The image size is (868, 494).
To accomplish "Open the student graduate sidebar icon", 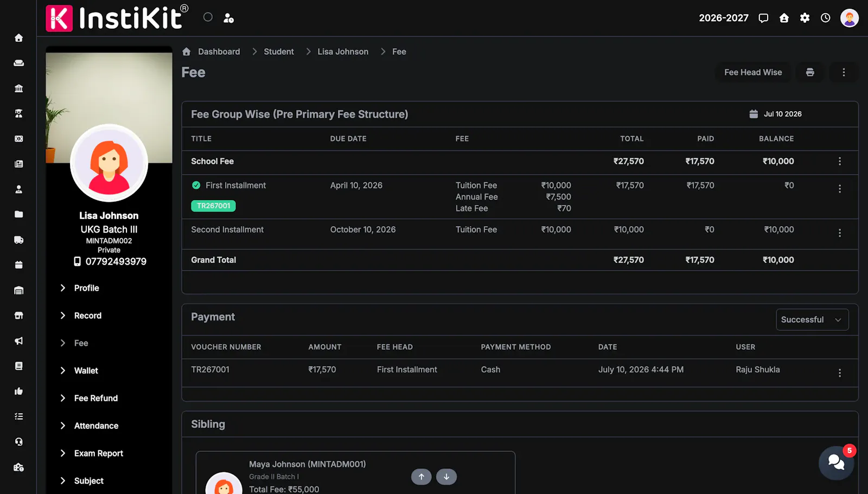I will point(18,113).
